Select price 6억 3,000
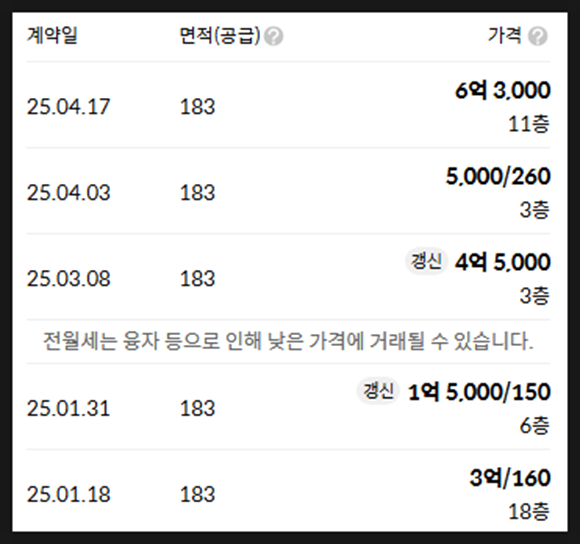This screenshot has width=580, height=544. point(503,90)
